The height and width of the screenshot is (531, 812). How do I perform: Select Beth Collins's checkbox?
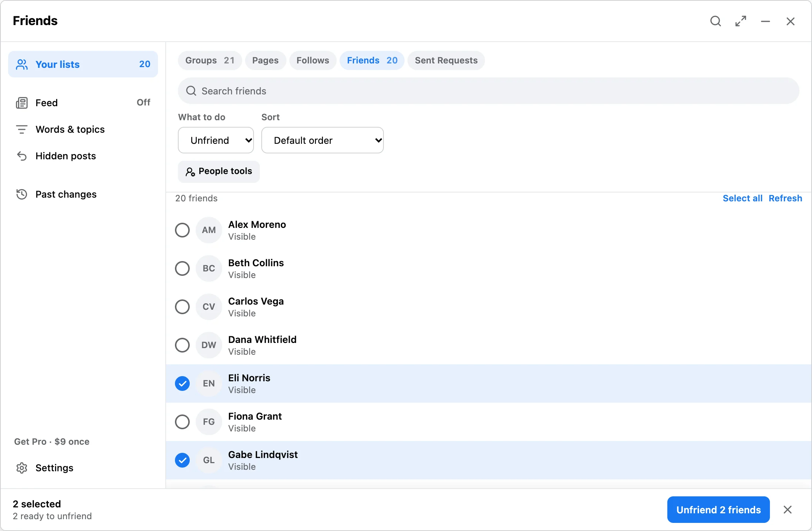click(182, 268)
